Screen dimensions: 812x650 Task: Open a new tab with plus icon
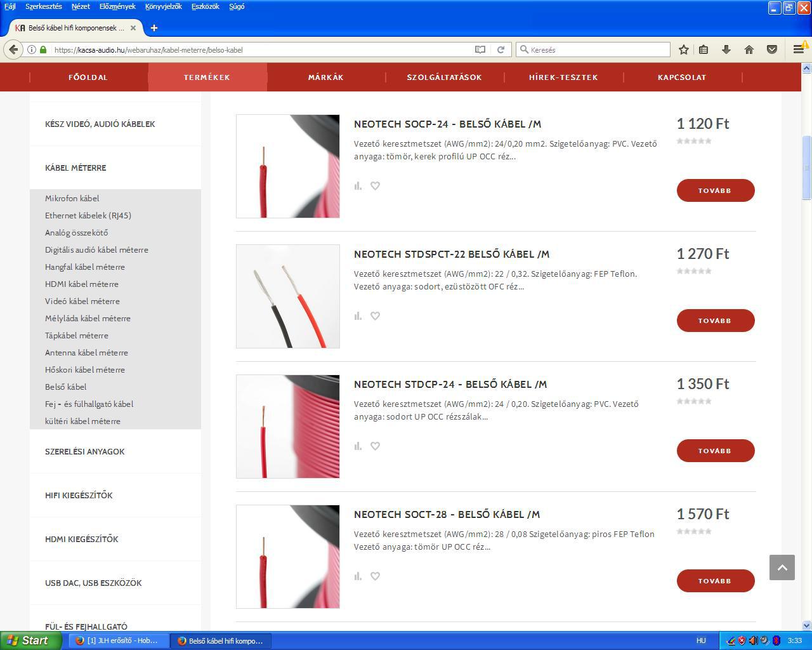[x=154, y=28]
